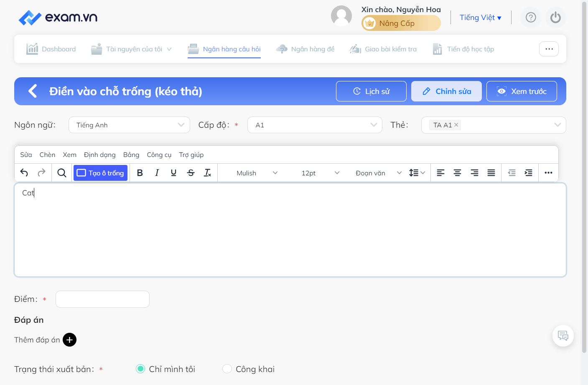Open the Chèn editor menu
The image size is (588, 385).
coord(47,155)
